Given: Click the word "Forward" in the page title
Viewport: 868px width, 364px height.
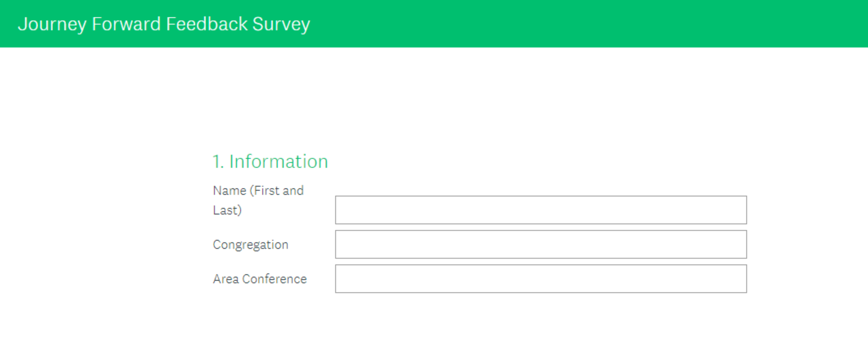Looking at the screenshot, I should (x=126, y=24).
